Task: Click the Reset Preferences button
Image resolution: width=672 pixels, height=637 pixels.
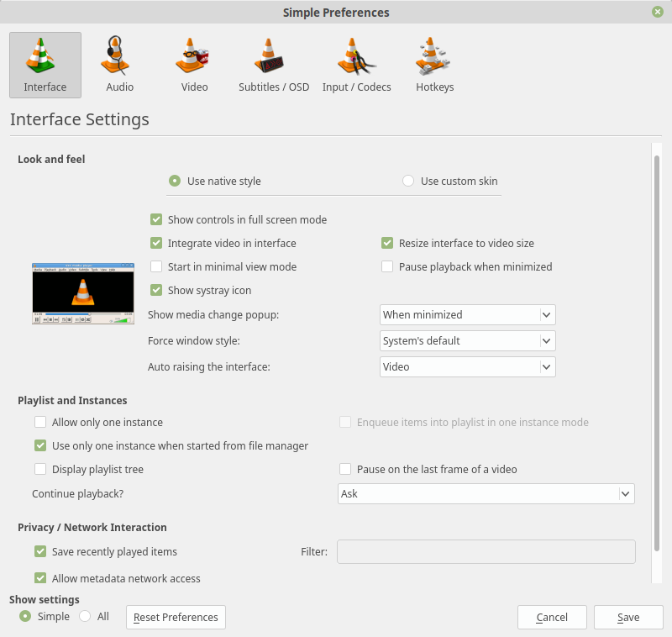Action: coord(176,617)
